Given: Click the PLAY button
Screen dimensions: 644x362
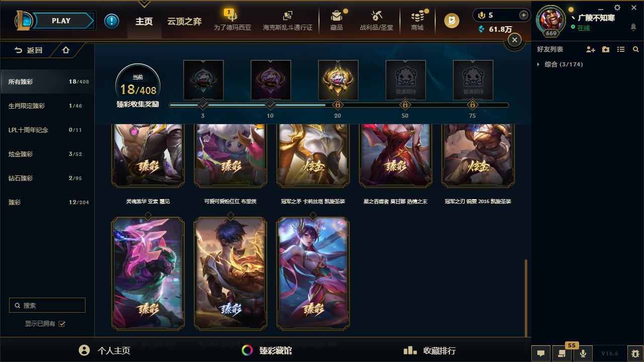Looking at the screenshot, I should [x=61, y=21].
